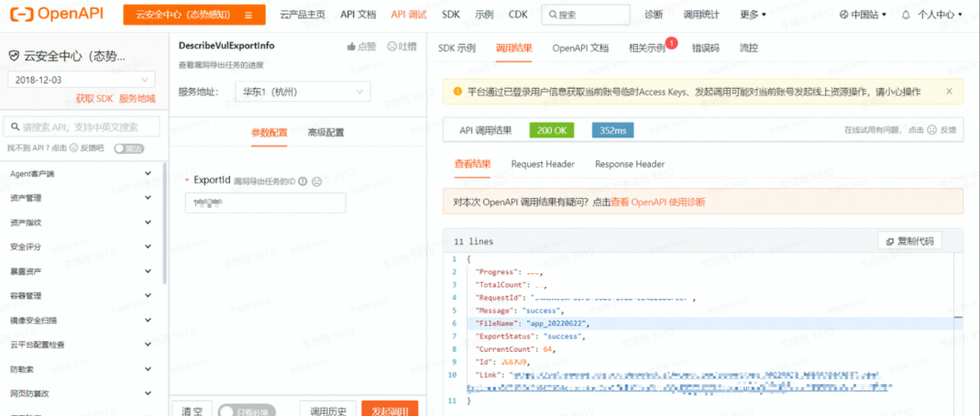Switch to the Request Header tab

(x=543, y=164)
